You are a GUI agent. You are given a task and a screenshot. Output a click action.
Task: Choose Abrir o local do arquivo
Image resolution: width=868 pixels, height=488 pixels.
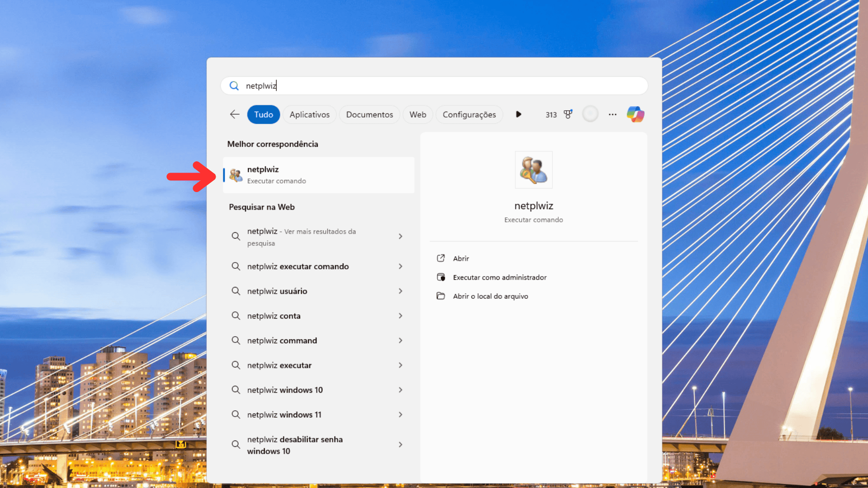(x=491, y=296)
